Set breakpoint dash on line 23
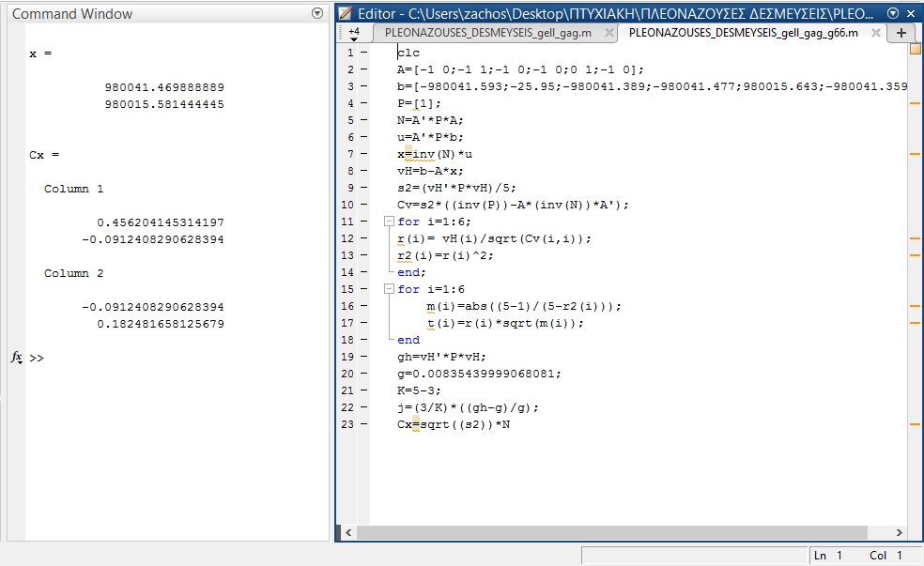 (x=363, y=424)
